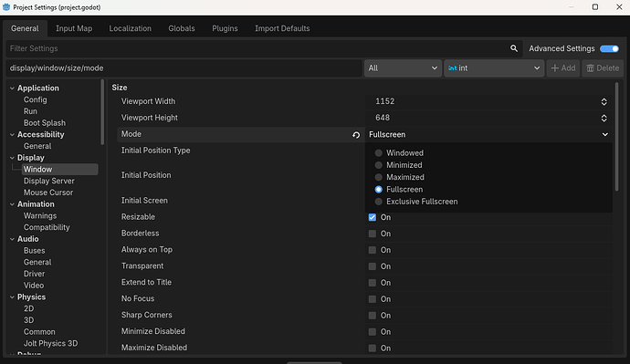Select Jolt Physics 3D in the tree
The width and height of the screenshot is (630, 364).
[x=50, y=344]
